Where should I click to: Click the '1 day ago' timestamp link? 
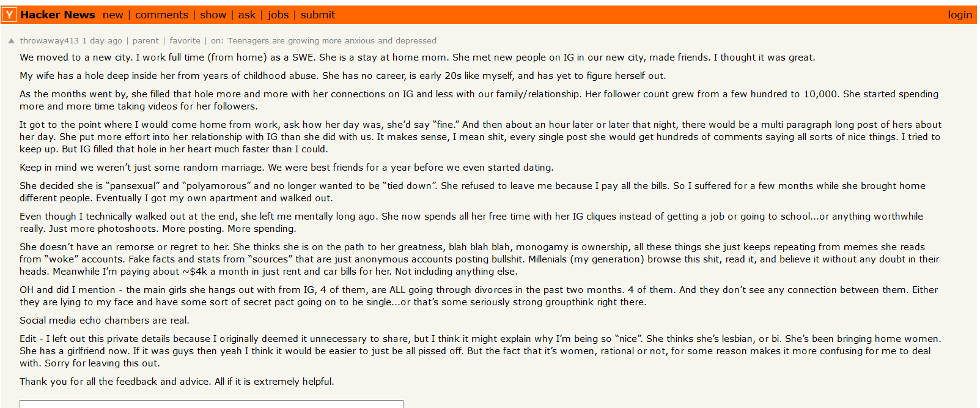(x=102, y=41)
